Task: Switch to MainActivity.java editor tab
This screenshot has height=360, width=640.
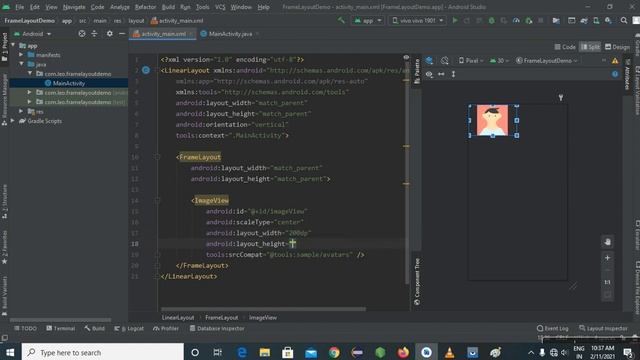Action: click(x=230, y=34)
